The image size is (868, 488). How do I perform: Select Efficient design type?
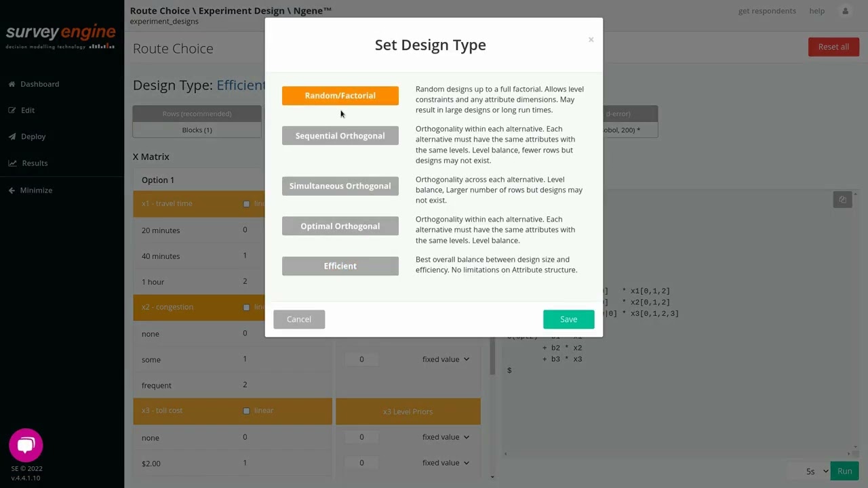pyautogui.click(x=340, y=266)
